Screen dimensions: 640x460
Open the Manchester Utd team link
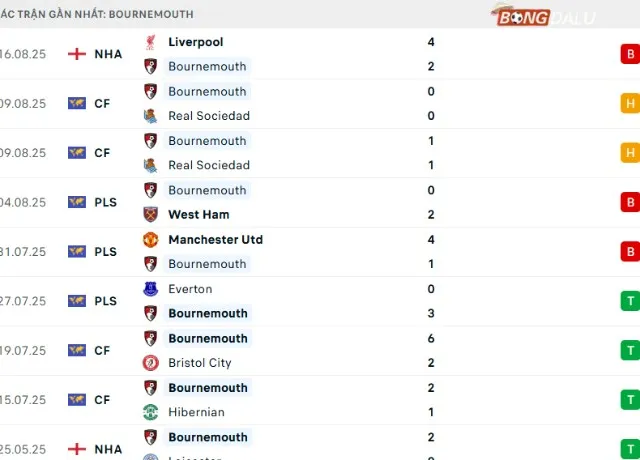coord(216,240)
